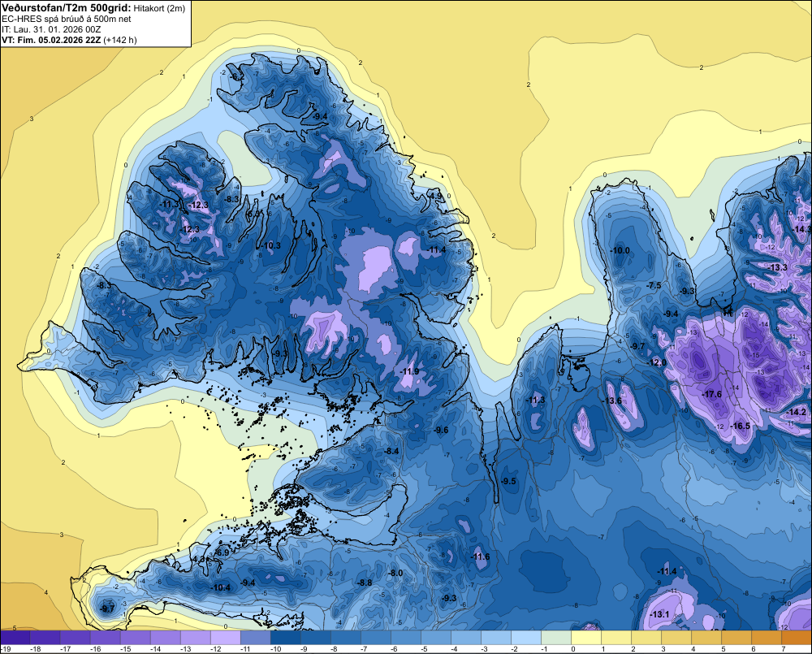Click the -12.0 temperature label on map
The height and width of the screenshot is (654, 812).
657,363
